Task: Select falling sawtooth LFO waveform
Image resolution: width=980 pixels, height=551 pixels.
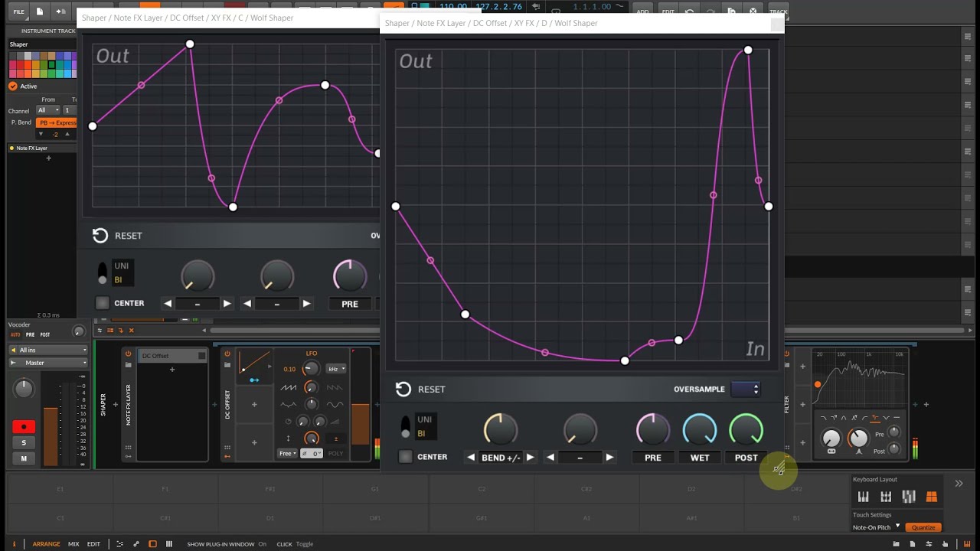Action: (x=335, y=387)
